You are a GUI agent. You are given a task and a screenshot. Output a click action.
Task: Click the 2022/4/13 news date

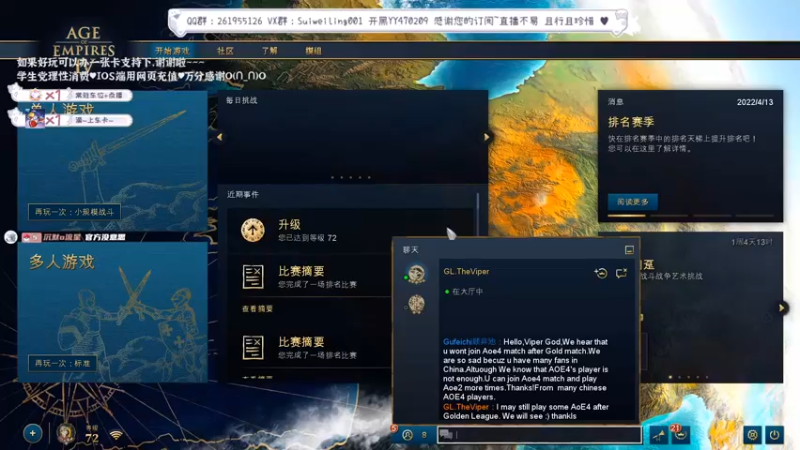[755, 102]
